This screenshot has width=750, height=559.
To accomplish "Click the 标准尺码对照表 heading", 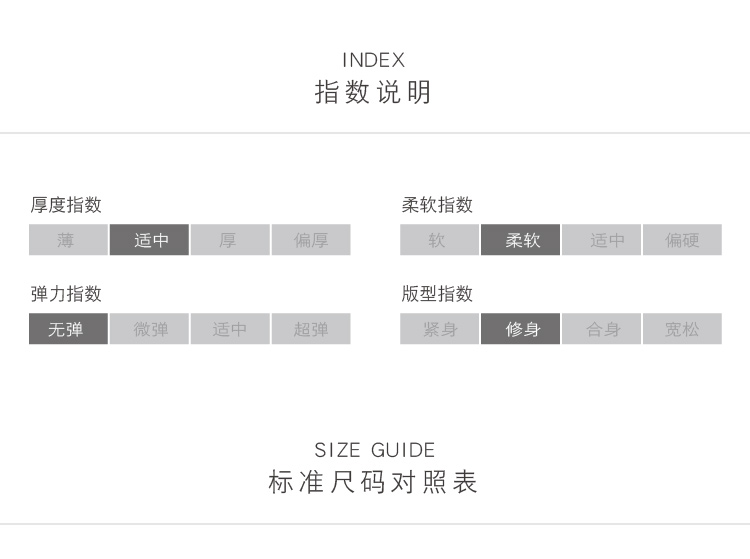I will coord(374,482).
